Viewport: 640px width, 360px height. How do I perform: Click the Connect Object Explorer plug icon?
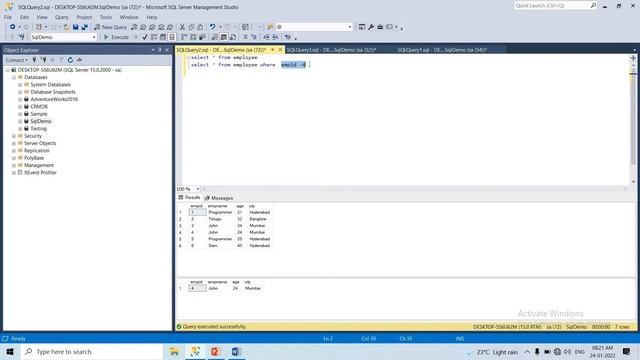[34, 60]
